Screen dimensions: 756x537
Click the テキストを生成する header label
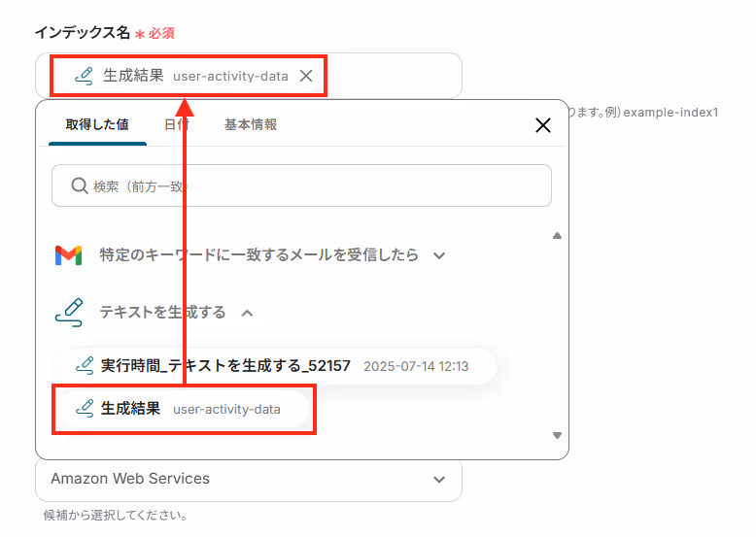(x=162, y=313)
